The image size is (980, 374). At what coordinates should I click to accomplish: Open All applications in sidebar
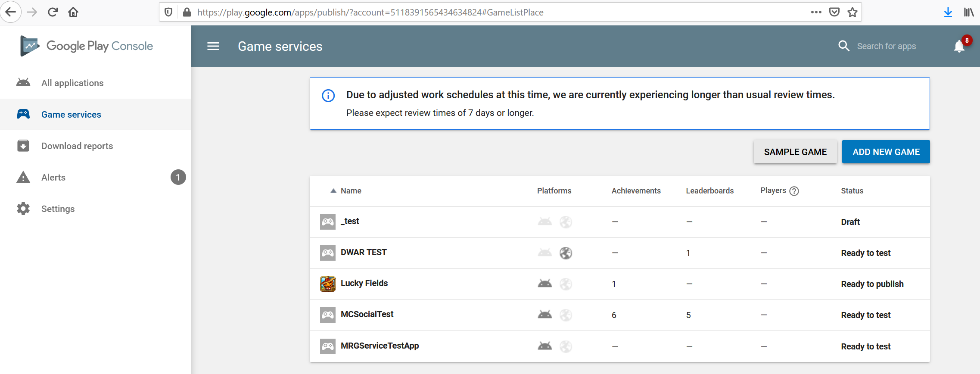pyautogui.click(x=96, y=83)
